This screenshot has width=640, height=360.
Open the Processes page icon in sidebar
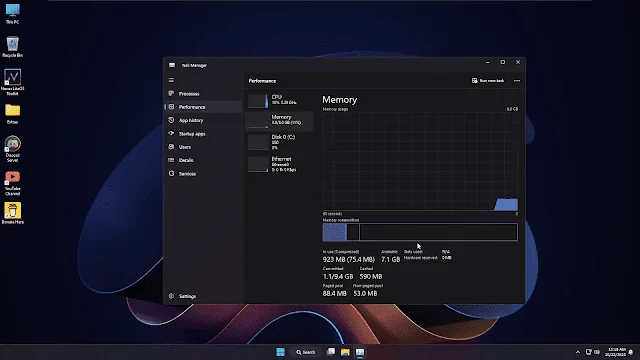tap(171, 93)
